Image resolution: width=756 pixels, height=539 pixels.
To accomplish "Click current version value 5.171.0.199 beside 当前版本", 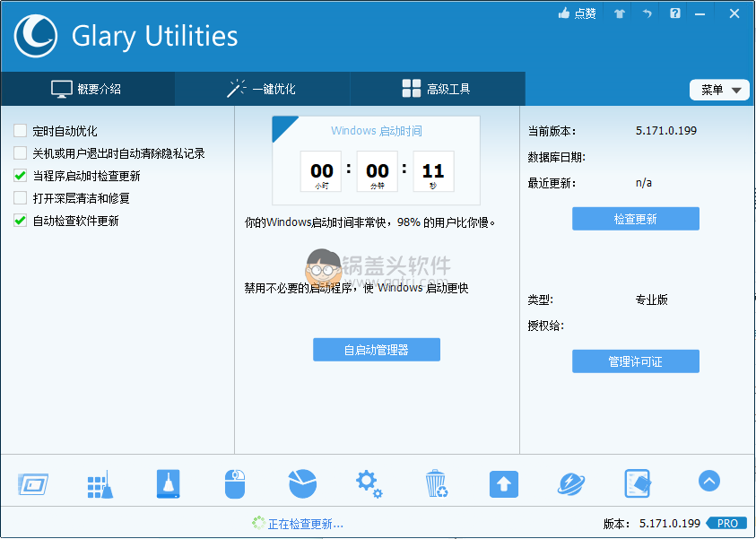I will [x=665, y=131].
